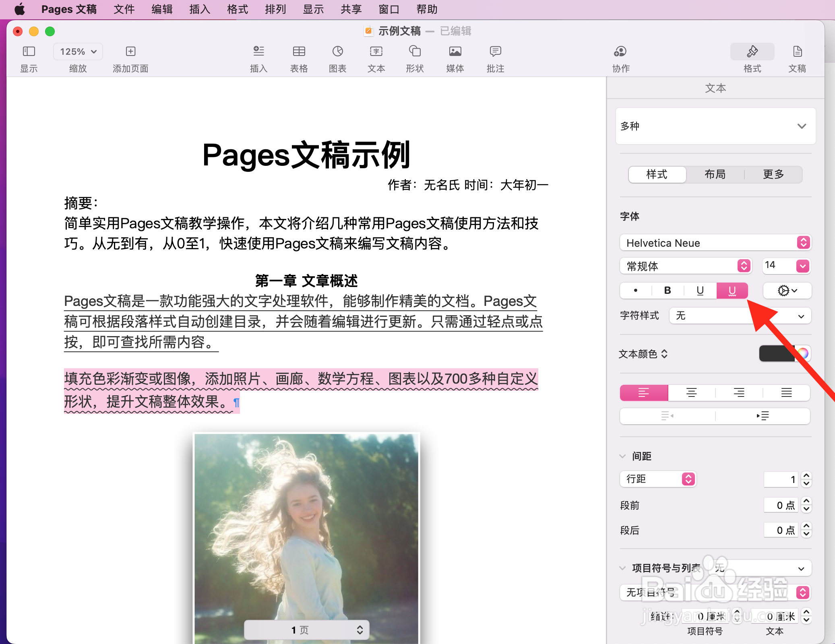Open the 文本颜色 popup label
The image size is (835, 644).
point(643,354)
